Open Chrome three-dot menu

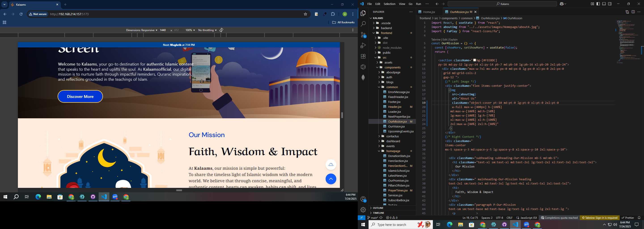353,14
